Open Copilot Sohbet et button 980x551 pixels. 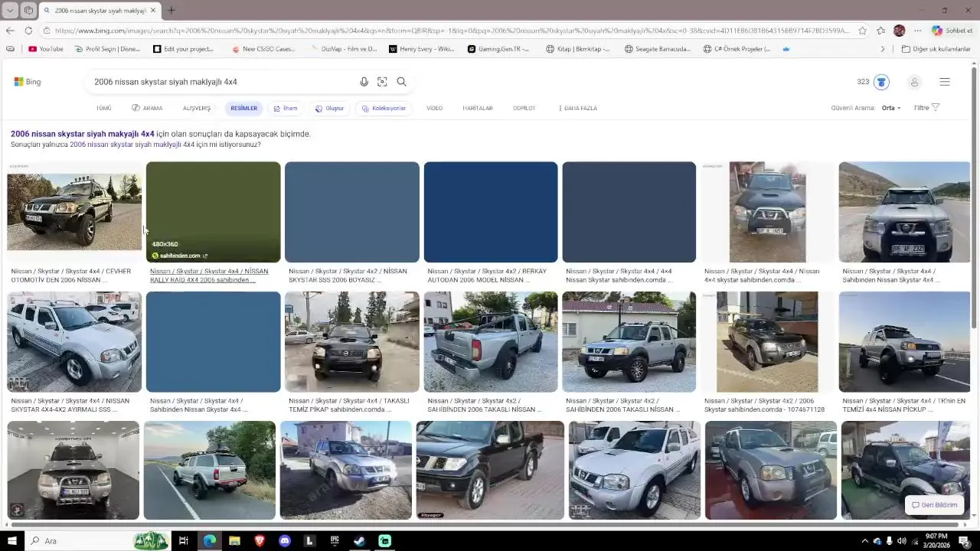952,31
